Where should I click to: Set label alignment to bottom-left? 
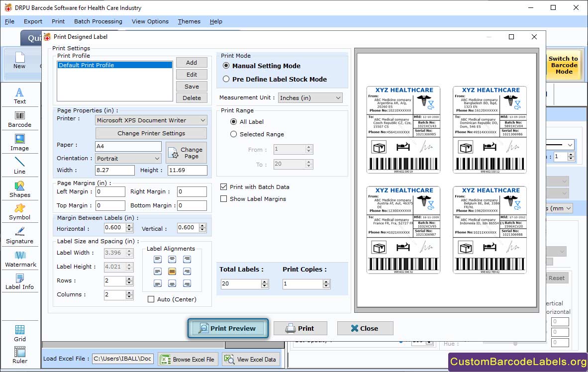pyautogui.click(x=158, y=283)
